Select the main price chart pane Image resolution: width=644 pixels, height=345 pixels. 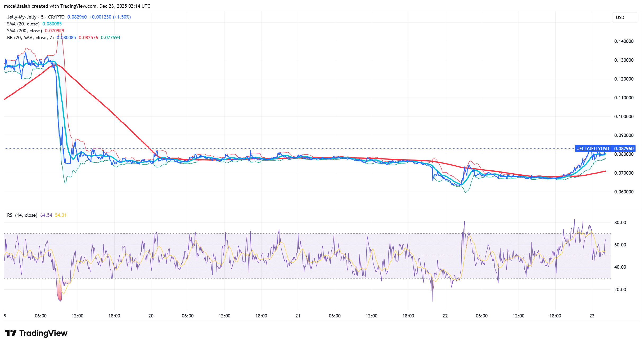click(318, 106)
